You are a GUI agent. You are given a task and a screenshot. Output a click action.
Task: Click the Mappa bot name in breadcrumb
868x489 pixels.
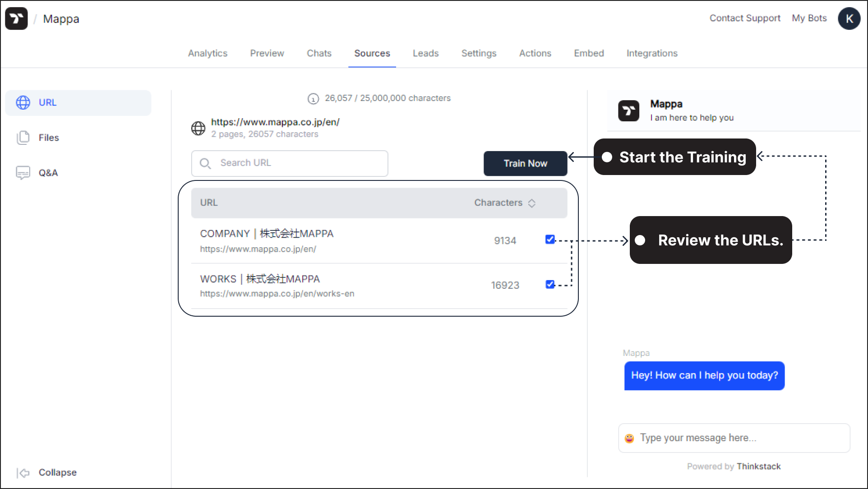61,19
